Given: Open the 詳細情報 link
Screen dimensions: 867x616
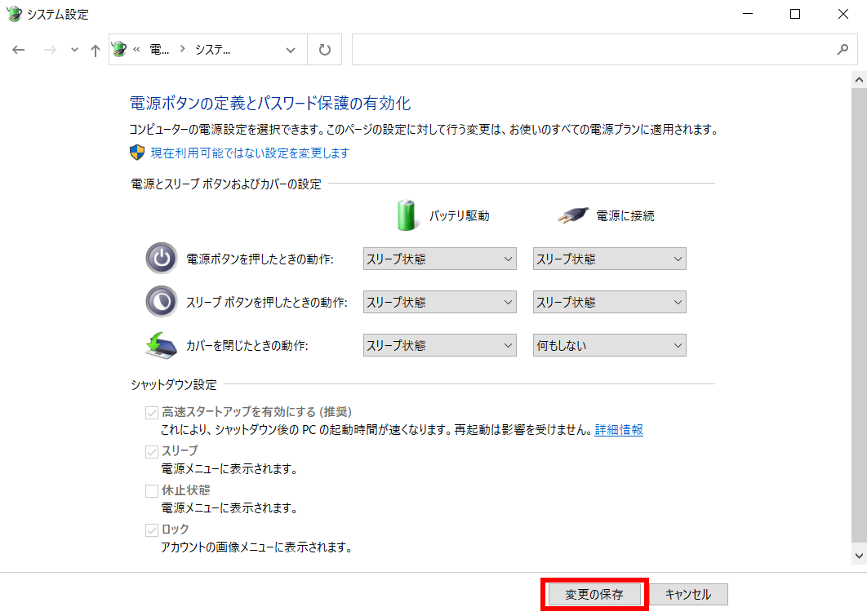Looking at the screenshot, I should click(619, 430).
